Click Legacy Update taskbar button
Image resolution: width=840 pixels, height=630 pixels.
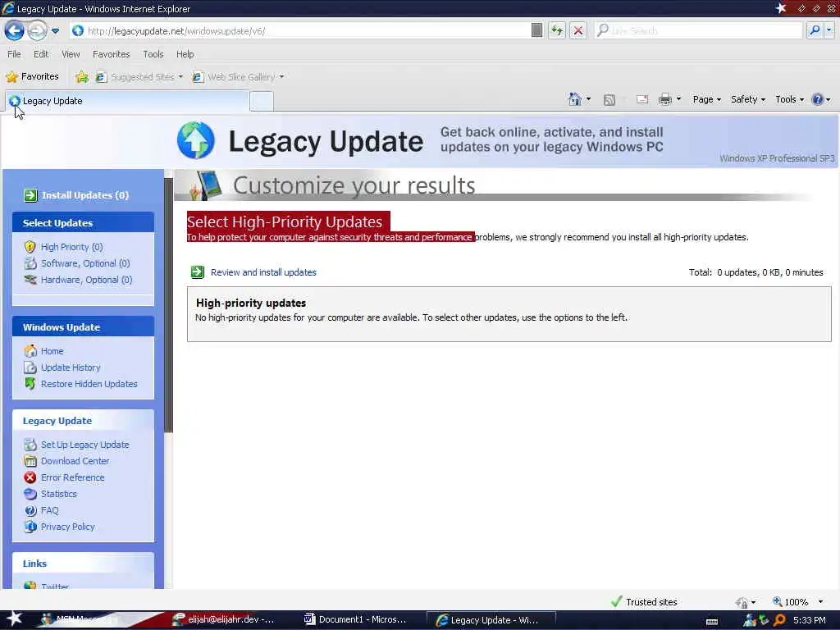tap(491, 620)
